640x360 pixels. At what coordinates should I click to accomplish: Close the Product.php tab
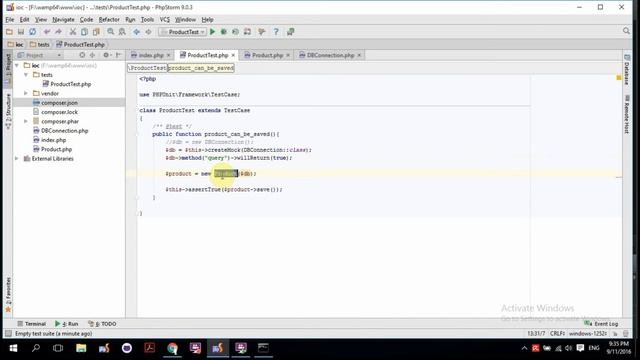pyautogui.click(x=288, y=55)
